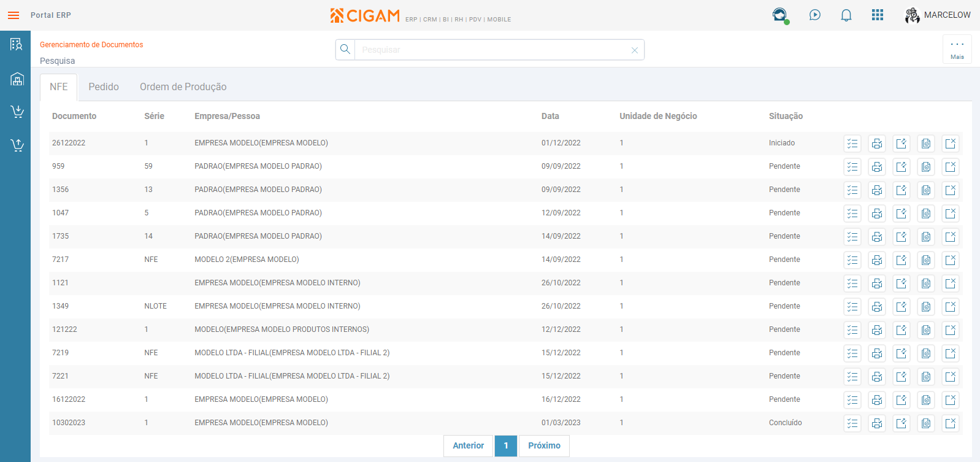Click square-with-arrows icon for document 1047
The height and width of the screenshot is (462, 980).
[x=902, y=214]
